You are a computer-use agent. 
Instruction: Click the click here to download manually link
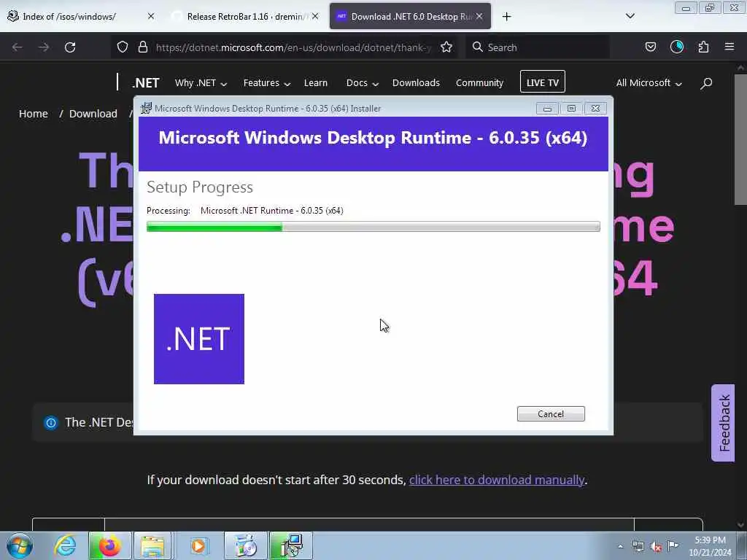496,480
